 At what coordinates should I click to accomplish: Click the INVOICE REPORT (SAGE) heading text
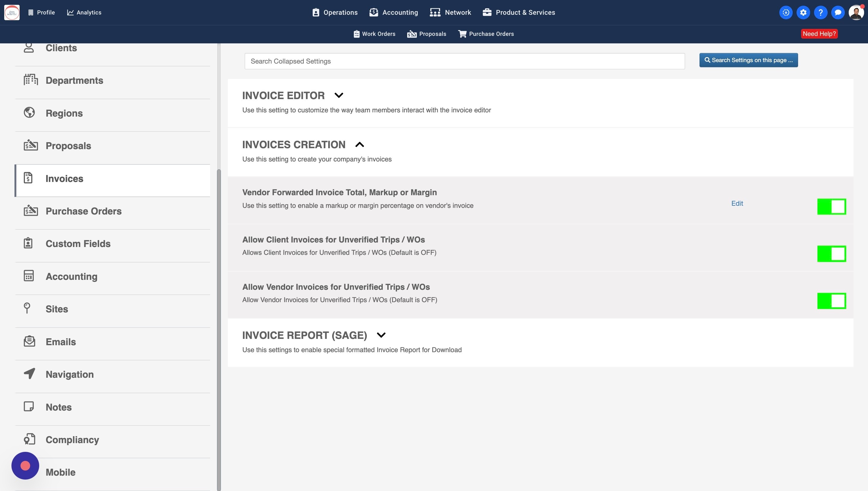tap(305, 335)
